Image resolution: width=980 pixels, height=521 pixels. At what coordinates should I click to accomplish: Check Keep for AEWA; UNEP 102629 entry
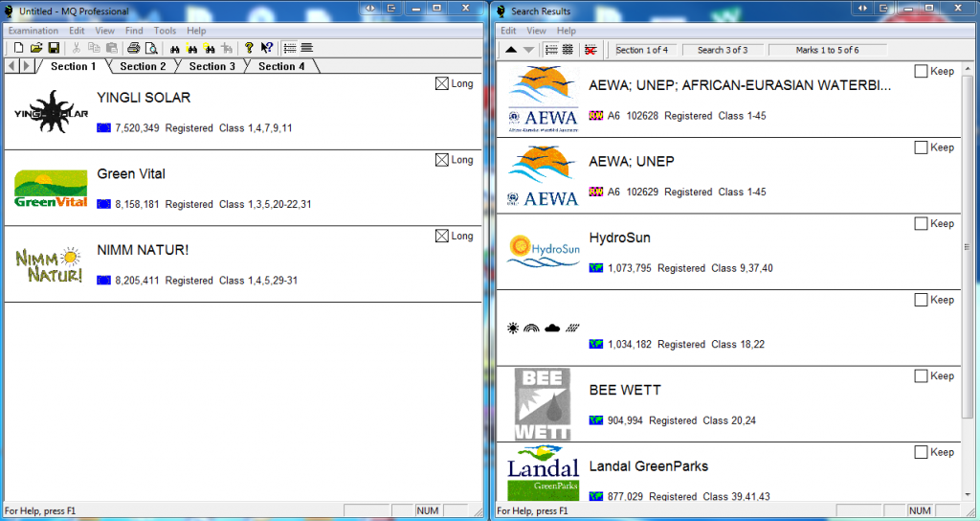(921, 147)
